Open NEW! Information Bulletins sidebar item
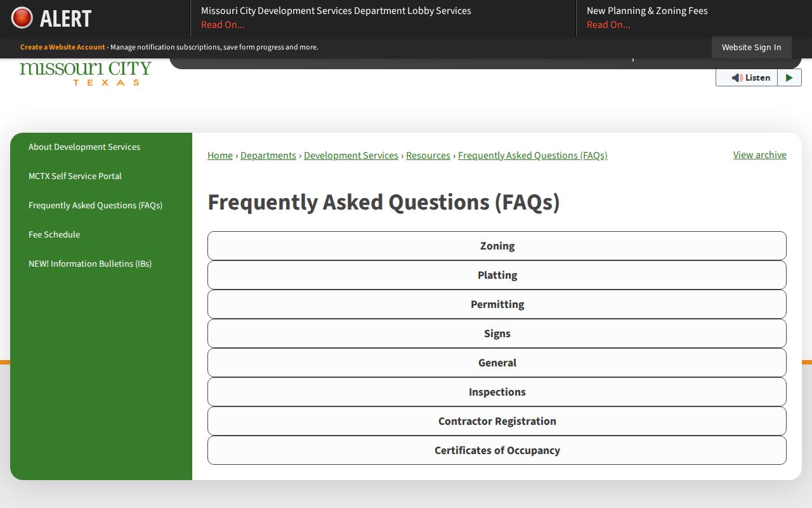 click(x=90, y=264)
